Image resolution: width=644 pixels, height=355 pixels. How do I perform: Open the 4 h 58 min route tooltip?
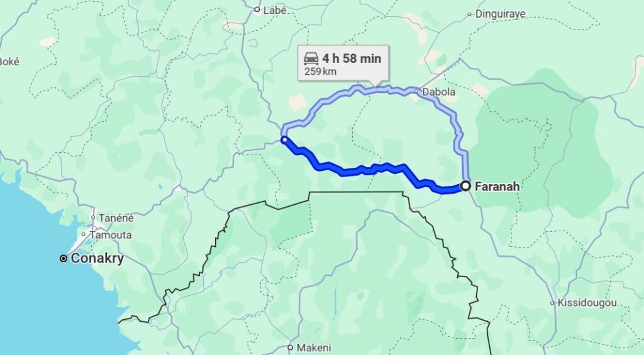[x=343, y=63]
